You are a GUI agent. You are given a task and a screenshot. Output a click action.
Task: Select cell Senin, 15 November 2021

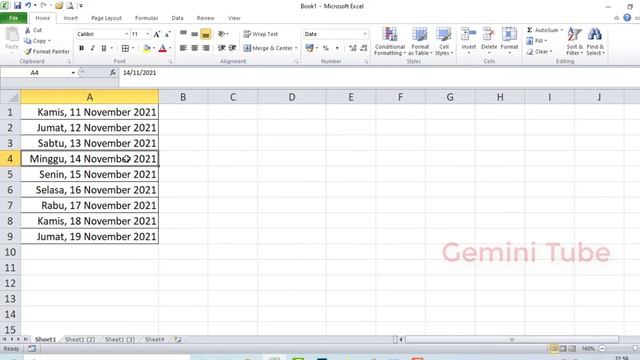click(x=90, y=174)
